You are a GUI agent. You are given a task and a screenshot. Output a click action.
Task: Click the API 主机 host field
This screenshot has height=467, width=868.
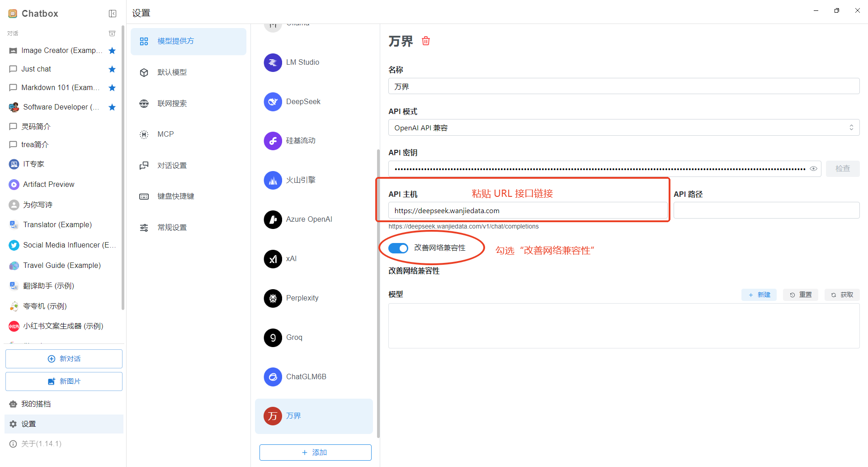pyautogui.click(x=528, y=210)
